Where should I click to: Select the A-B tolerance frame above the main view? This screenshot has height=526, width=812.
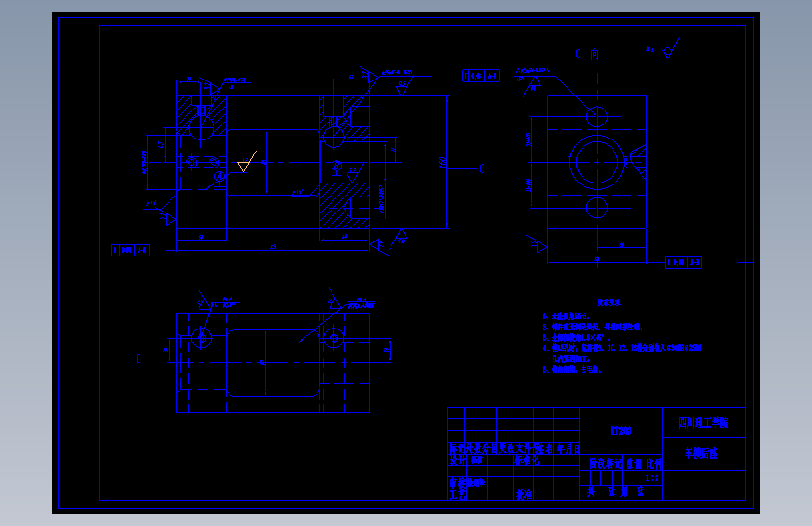pos(480,76)
